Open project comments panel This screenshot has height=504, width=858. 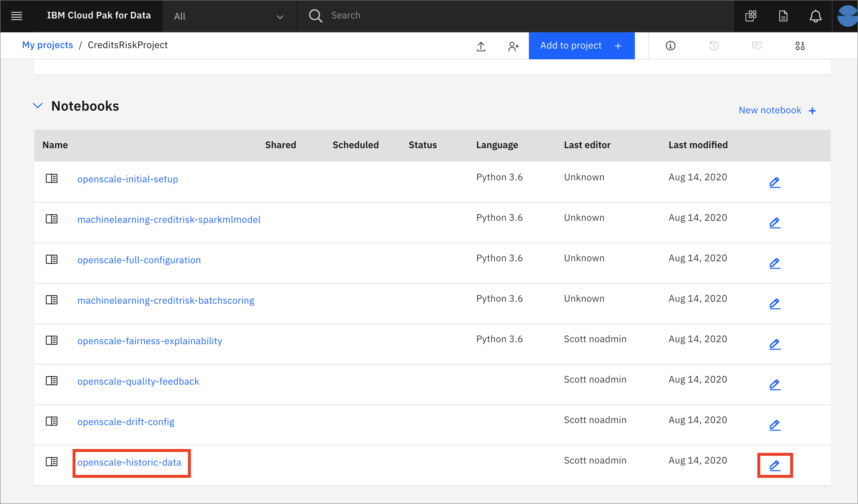[x=757, y=46]
